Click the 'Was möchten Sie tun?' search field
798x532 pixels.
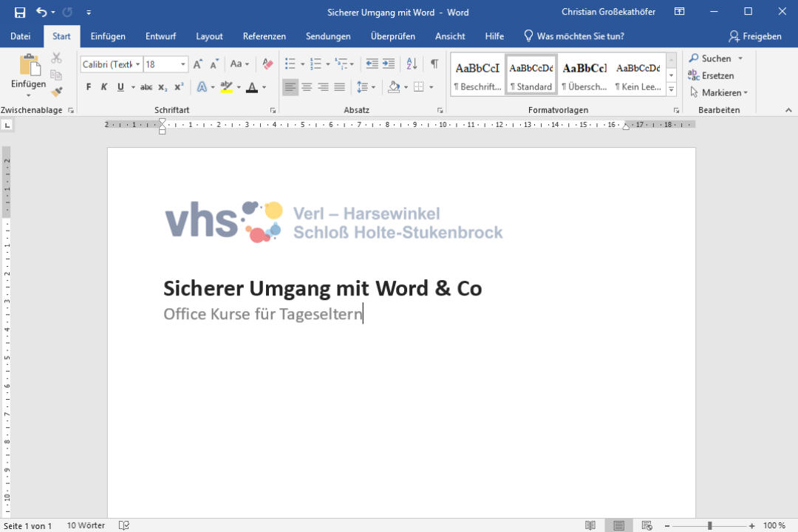(574, 36)
